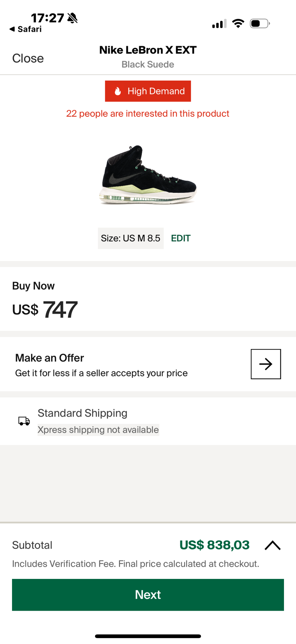This screenshot has width=296, height=644.
Task: Click the delivery truck shipping icon
Action: [24, 421]
